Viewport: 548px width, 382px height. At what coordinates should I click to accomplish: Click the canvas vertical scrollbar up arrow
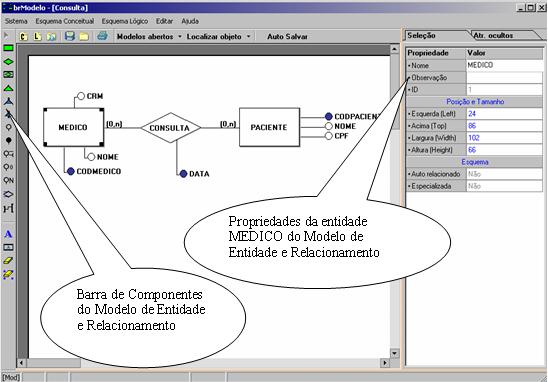[x=394, y=49]
